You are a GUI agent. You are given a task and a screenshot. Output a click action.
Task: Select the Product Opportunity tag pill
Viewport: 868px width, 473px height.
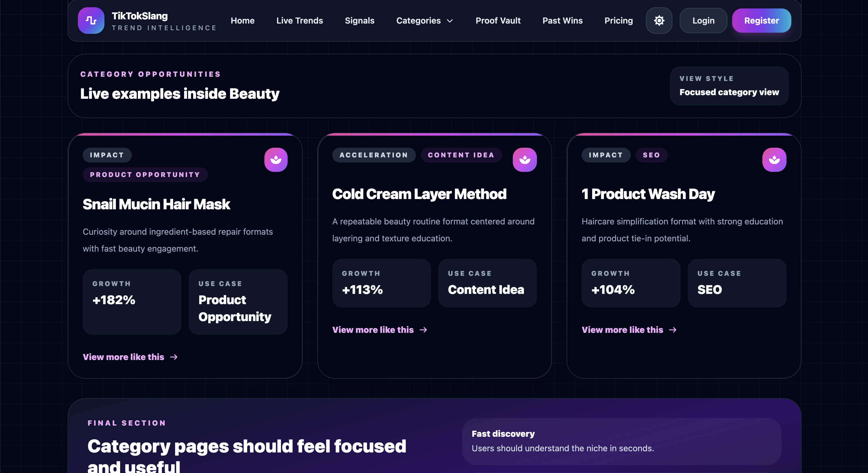pos(145,175)
